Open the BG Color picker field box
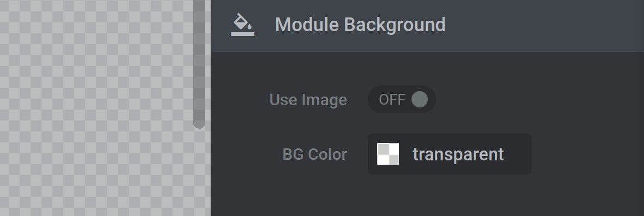644x216 pixels. point(450,154)
